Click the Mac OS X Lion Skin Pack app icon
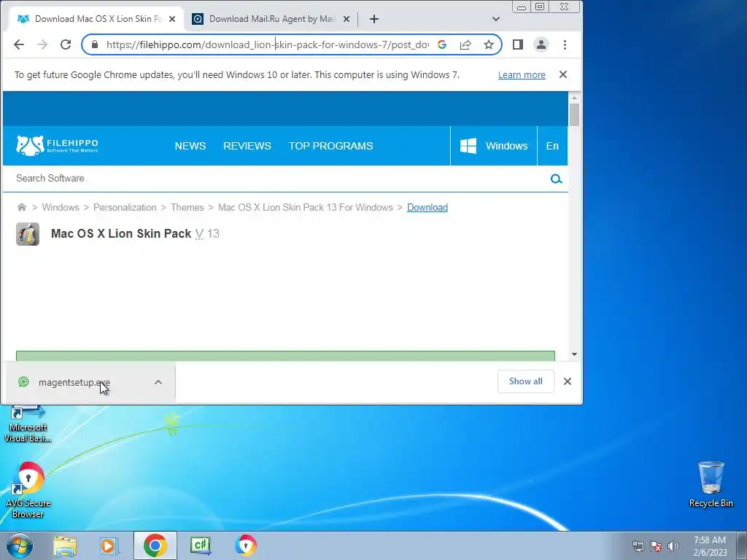Screen dimensions: 747x560 coord(28,234)
